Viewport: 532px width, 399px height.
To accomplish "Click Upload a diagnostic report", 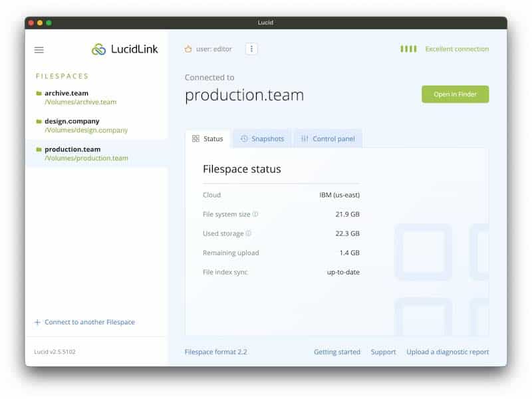I will 448,352.
